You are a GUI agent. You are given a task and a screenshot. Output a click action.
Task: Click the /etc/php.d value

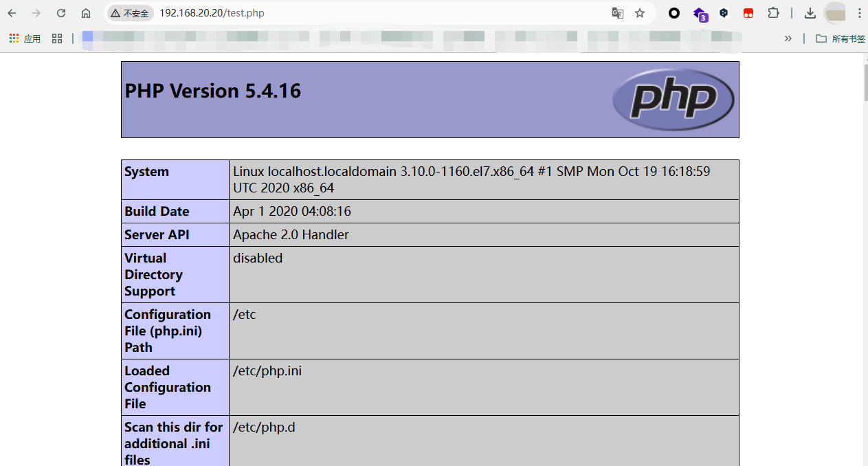264,427
